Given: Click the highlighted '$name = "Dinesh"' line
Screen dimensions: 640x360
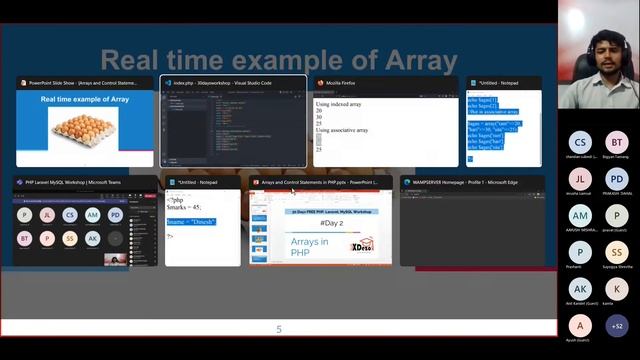Looking at the screenshot, I should 191,222.
